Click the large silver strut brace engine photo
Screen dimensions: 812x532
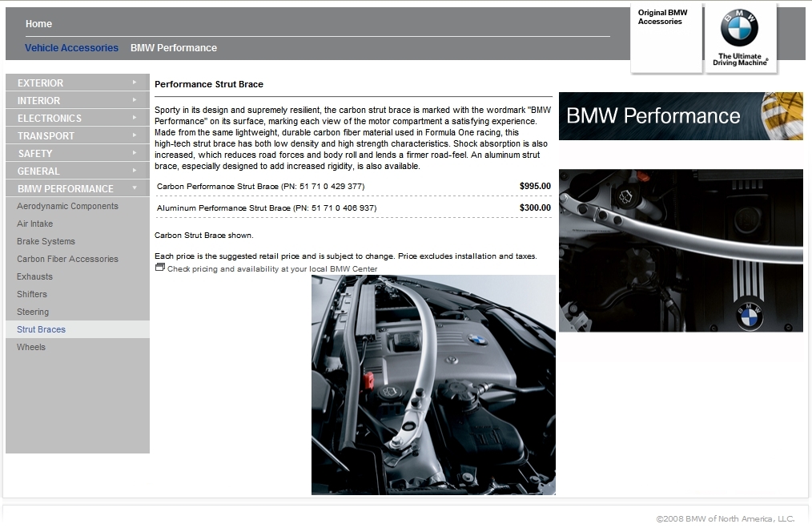pos(433,385)
